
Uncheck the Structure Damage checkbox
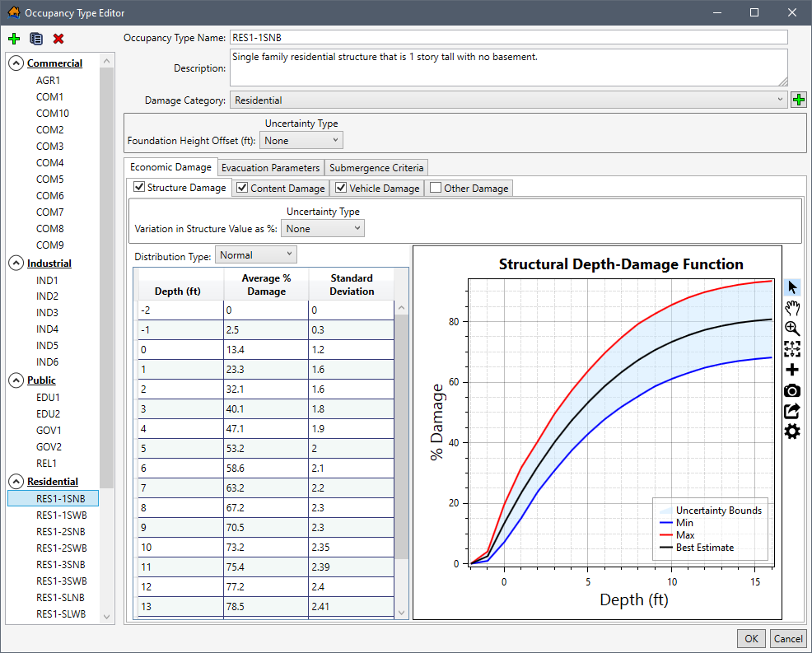coord(139,187)
